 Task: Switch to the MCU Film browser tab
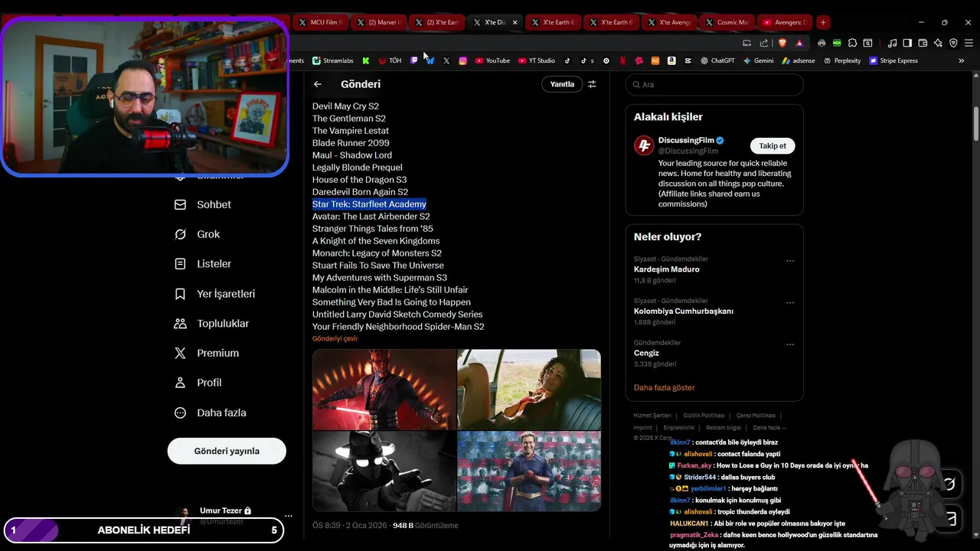pos(320,22)
